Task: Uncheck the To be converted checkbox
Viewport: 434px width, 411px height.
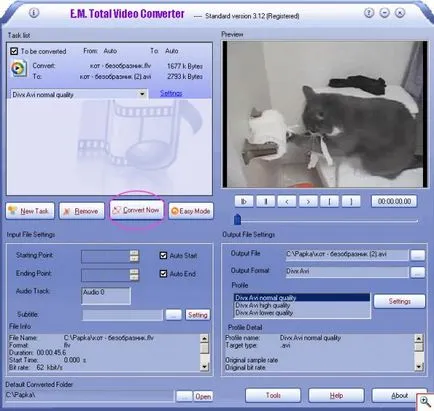Action: pyautogui.click(x=14, y=51)
